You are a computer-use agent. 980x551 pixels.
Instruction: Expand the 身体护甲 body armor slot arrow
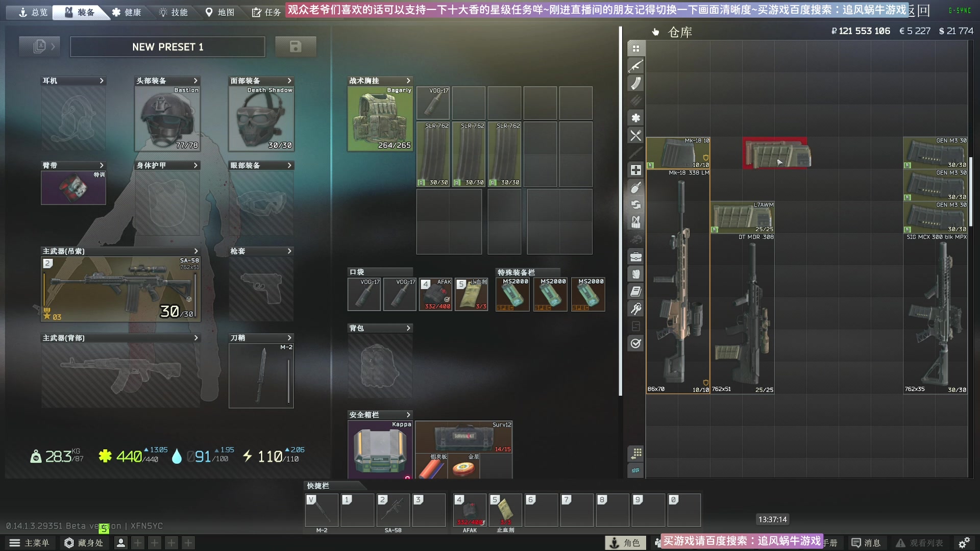pyautogui.click(x=195, y=165)
